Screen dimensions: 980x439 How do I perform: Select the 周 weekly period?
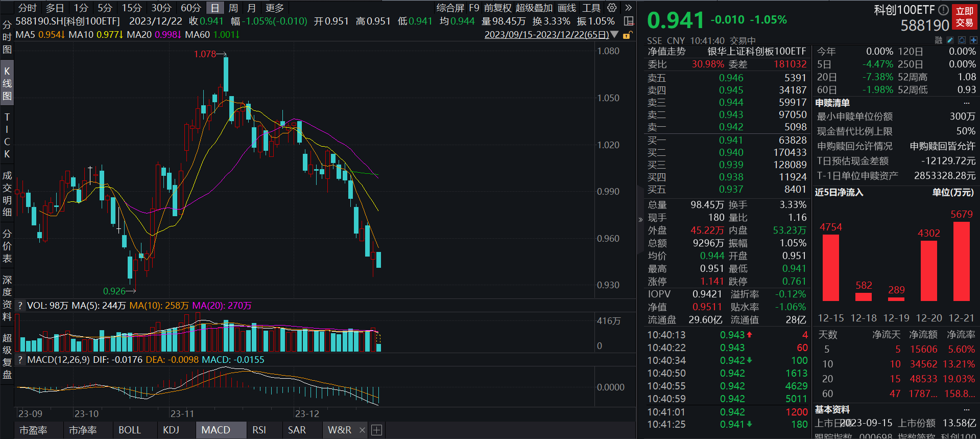coord(233,8)
